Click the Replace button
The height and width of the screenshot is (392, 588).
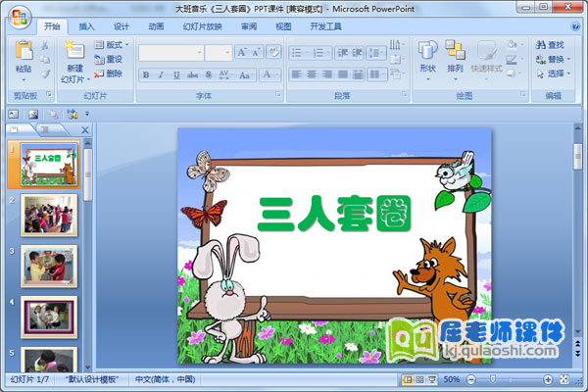(553, 59)
